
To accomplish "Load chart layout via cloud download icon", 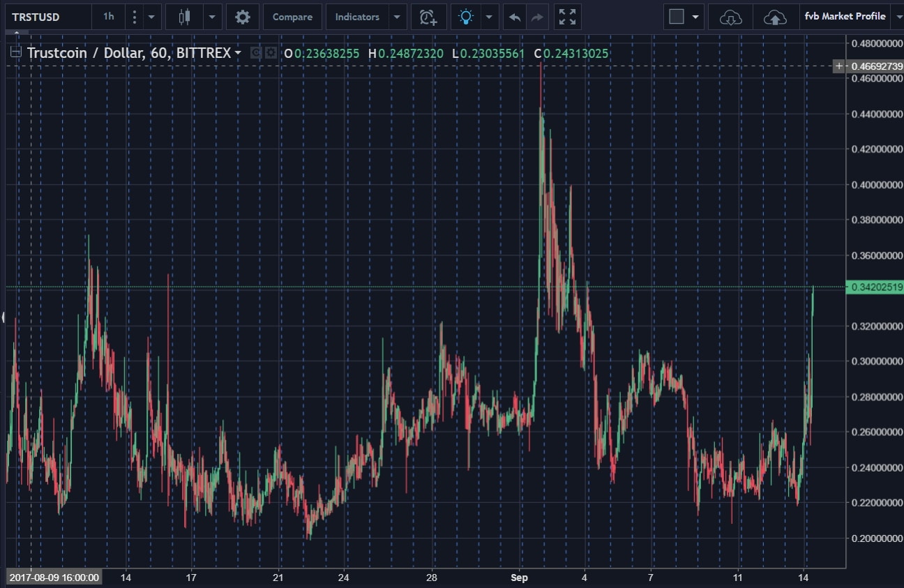I will (730, 17).
